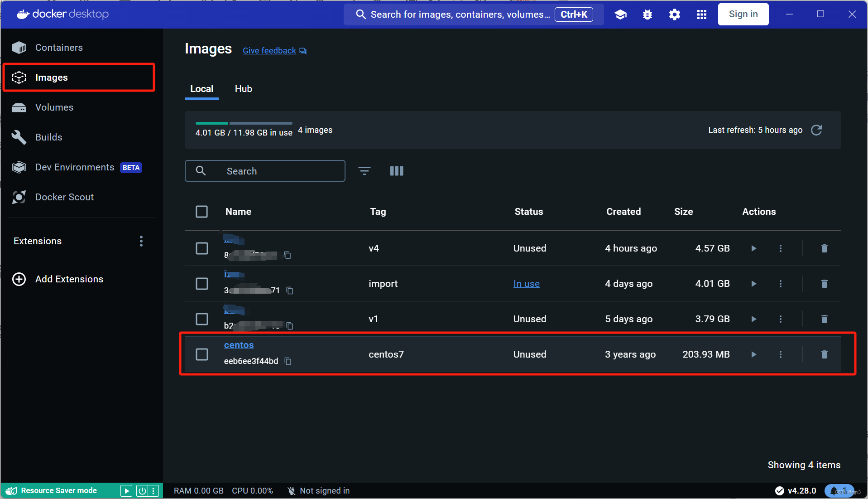Refresh the images list
The image size is (868, 499).
click(x=816, y=130)
